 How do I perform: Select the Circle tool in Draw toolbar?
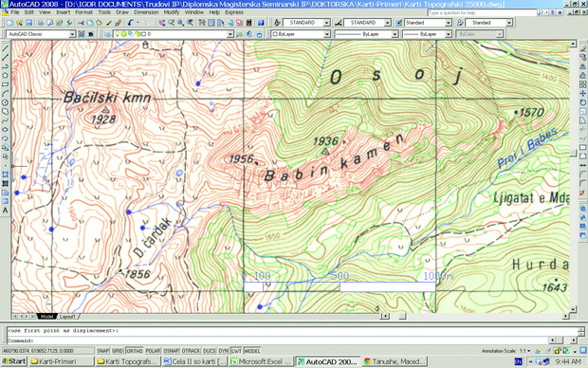coord(6,102)
